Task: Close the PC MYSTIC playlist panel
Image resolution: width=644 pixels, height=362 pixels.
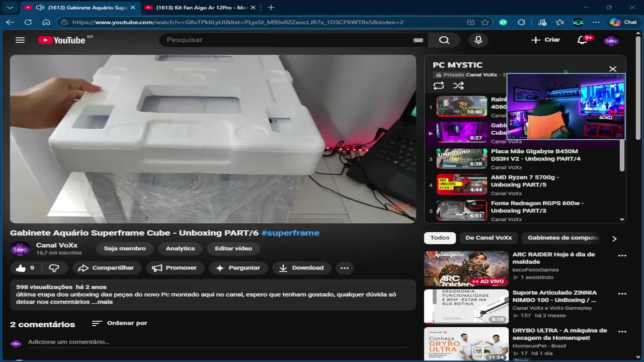Action: click(x=612, y=69)
